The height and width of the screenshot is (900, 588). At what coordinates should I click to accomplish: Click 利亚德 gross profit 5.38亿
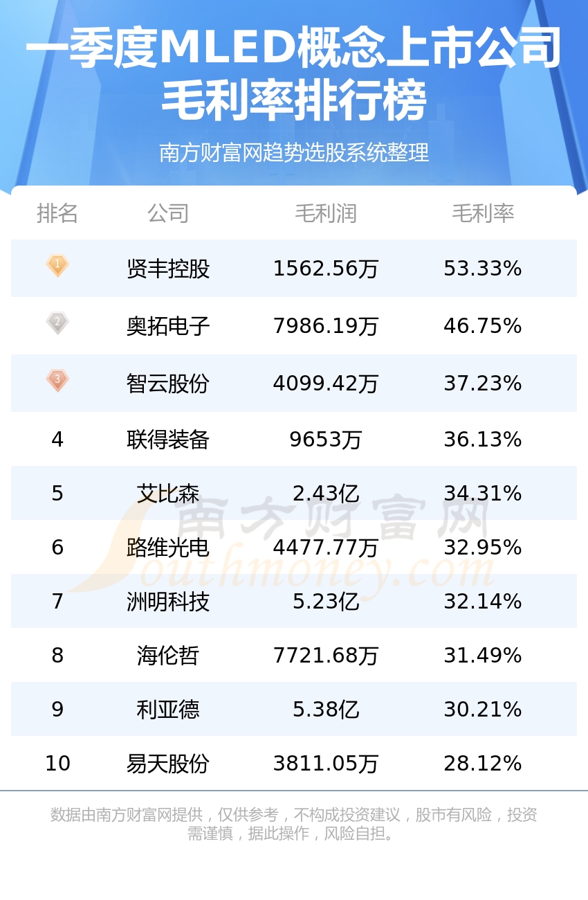pos(326,710)
